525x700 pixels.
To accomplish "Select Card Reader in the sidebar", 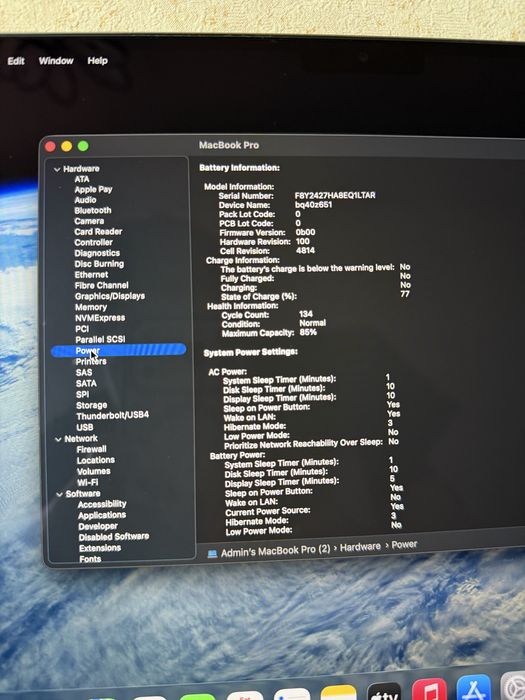I will point(98,232).
